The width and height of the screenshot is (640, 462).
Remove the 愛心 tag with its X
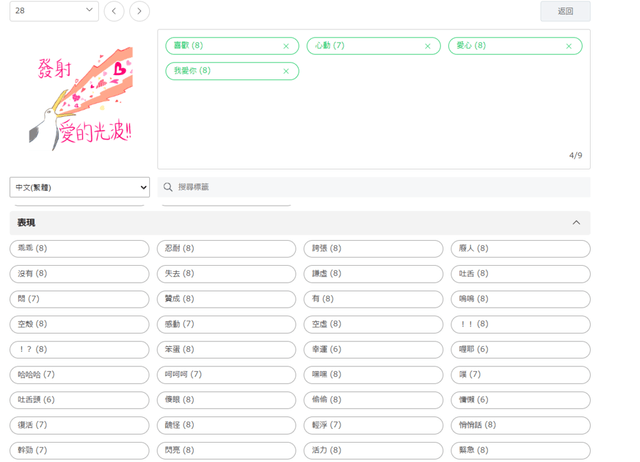click(x=569, y=46)
